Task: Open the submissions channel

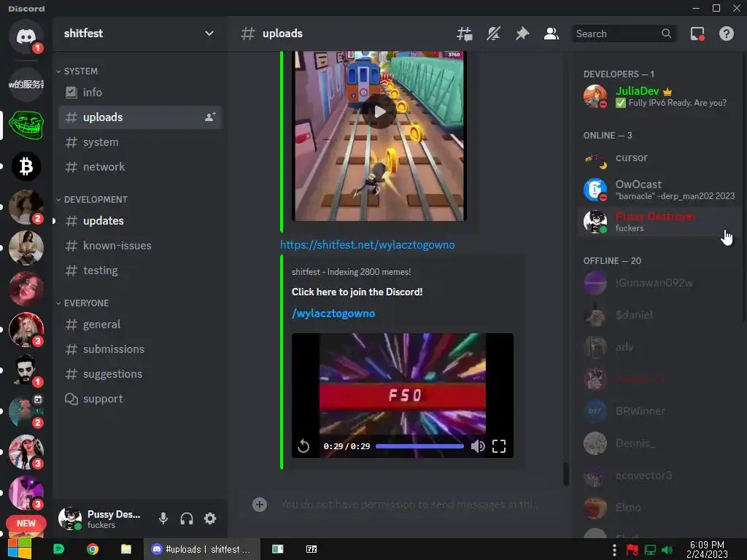Action: [x=139, y=349]
